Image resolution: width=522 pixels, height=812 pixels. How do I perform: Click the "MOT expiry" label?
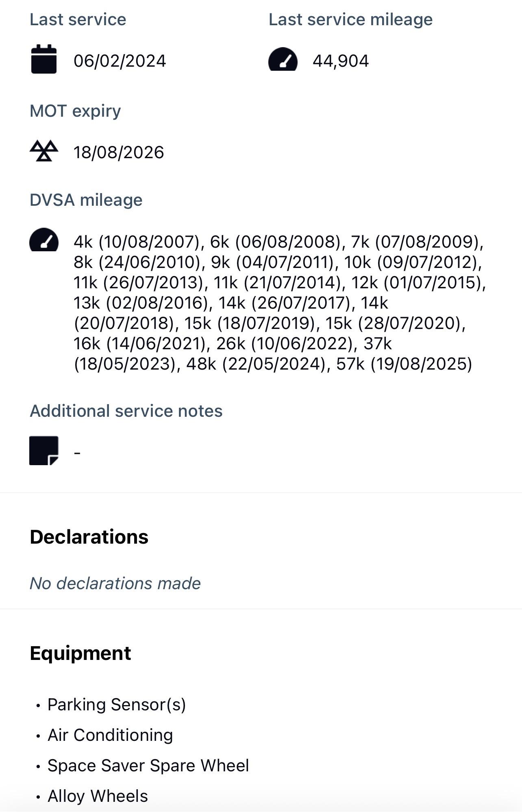pos(75,111)
